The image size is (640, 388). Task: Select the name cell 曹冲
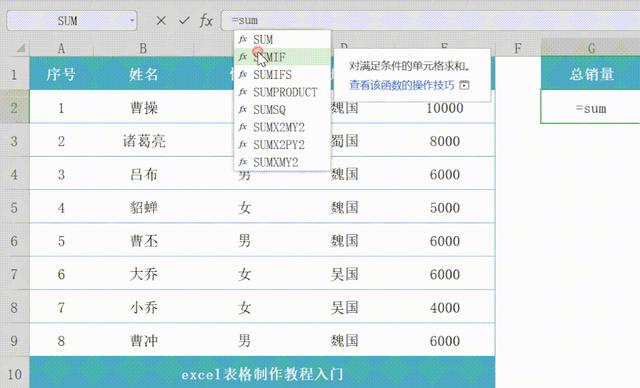coord(143,341)
